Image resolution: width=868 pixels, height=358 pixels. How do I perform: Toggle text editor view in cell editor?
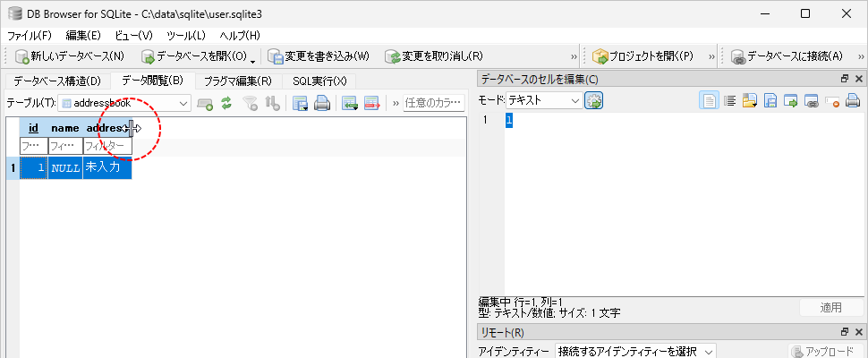point(709,101)
